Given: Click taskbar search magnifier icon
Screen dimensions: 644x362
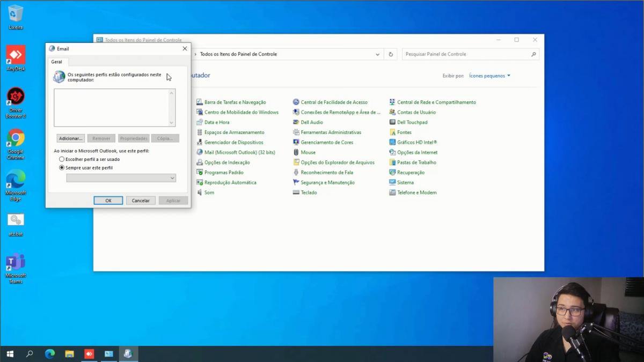Looking at the screenshot, I should (30, 354).
